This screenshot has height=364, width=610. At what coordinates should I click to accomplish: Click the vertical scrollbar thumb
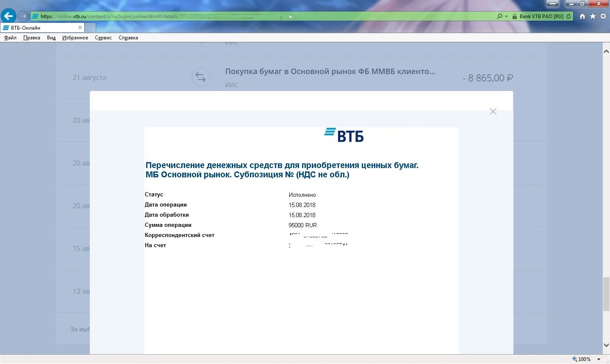click(x=606, y=294)
